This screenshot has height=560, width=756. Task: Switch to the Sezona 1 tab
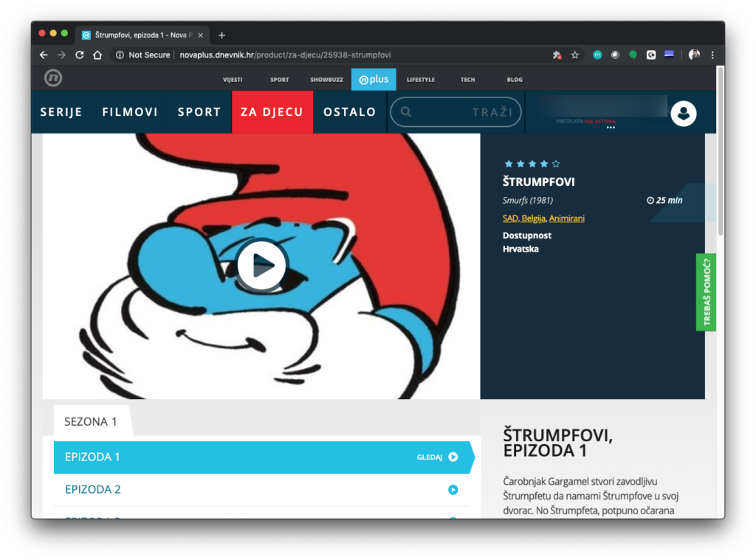coord(91,422)
